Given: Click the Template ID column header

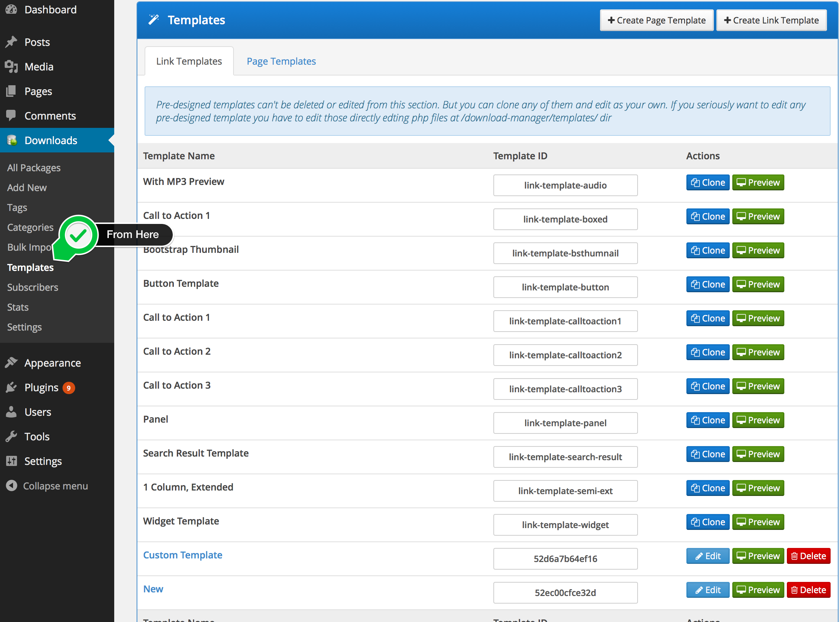Looking at the screenshot, I should click(x=520, y=156).
